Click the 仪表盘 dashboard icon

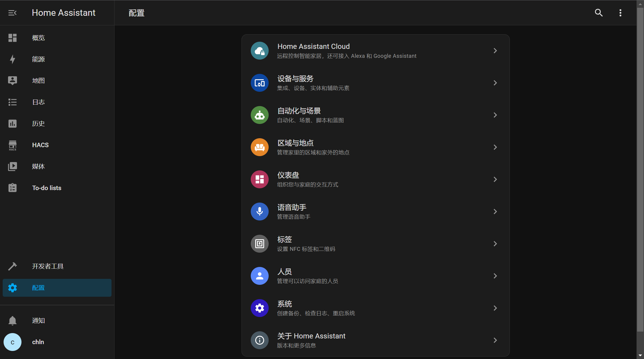(x=260, y=179)
